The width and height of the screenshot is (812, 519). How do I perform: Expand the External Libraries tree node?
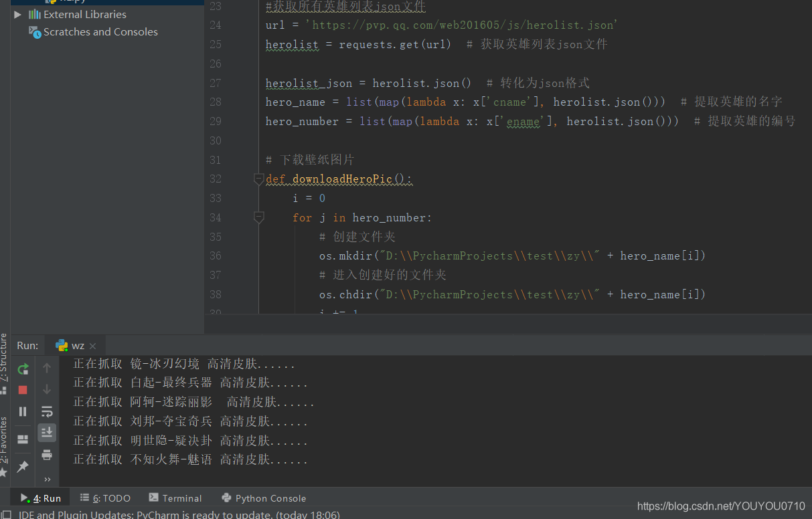(17, 14)
